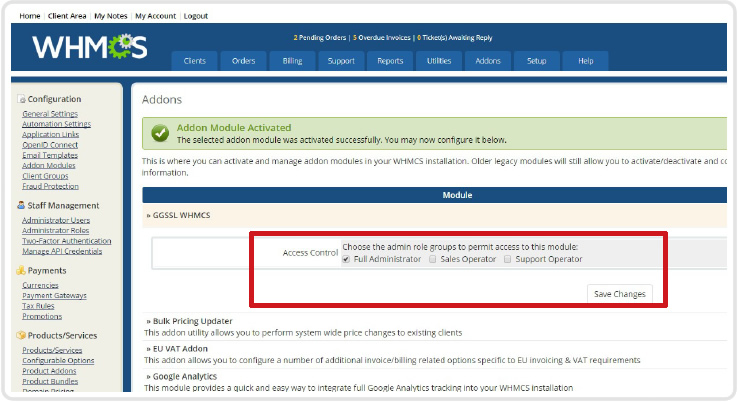
Task: View the 5 Overdue Invoices link
Action: tap(382, 38)
